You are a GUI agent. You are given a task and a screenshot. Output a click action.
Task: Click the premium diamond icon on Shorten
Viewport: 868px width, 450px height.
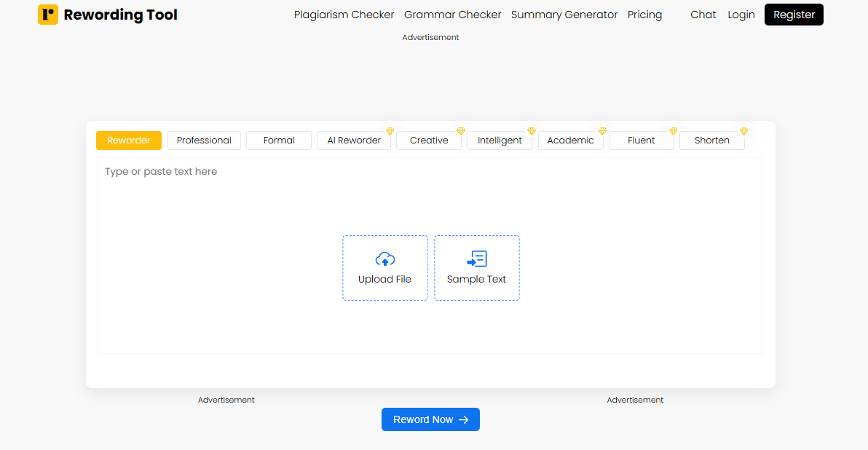(x=743, y=132)
